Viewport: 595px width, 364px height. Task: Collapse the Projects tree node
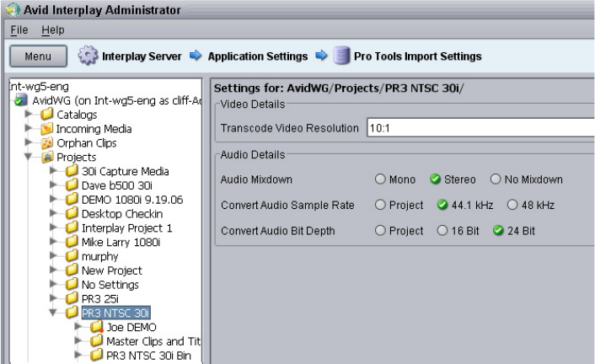coord(28,157)
